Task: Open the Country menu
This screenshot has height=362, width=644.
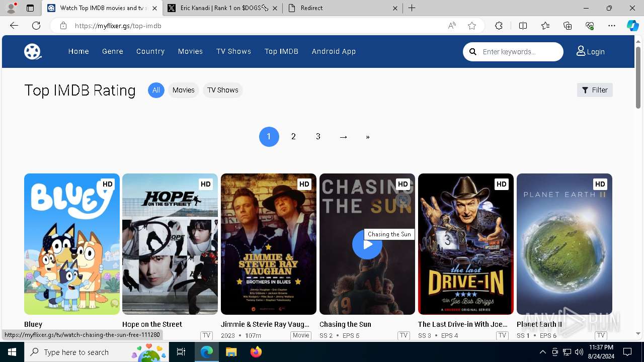Action: point(150,51)
